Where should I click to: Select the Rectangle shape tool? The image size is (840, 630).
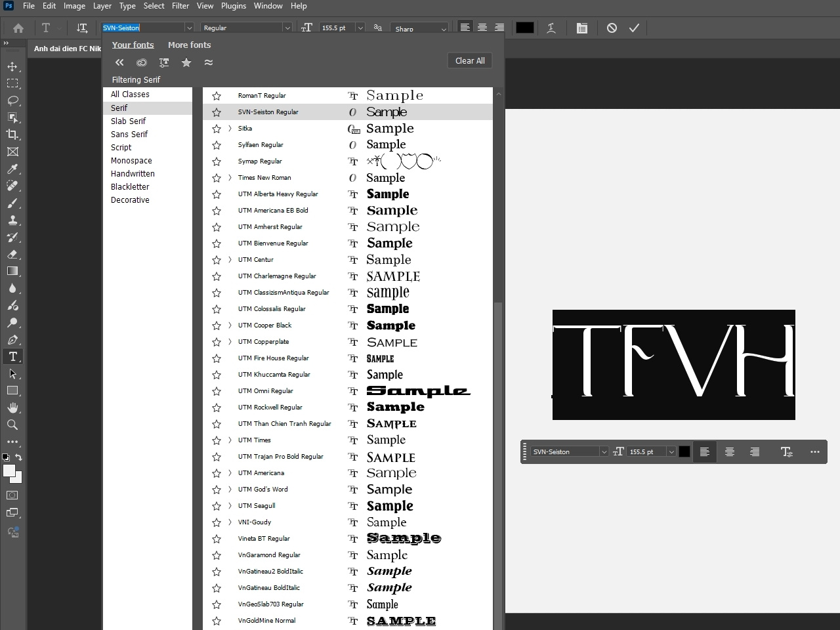tap(12, 390)
